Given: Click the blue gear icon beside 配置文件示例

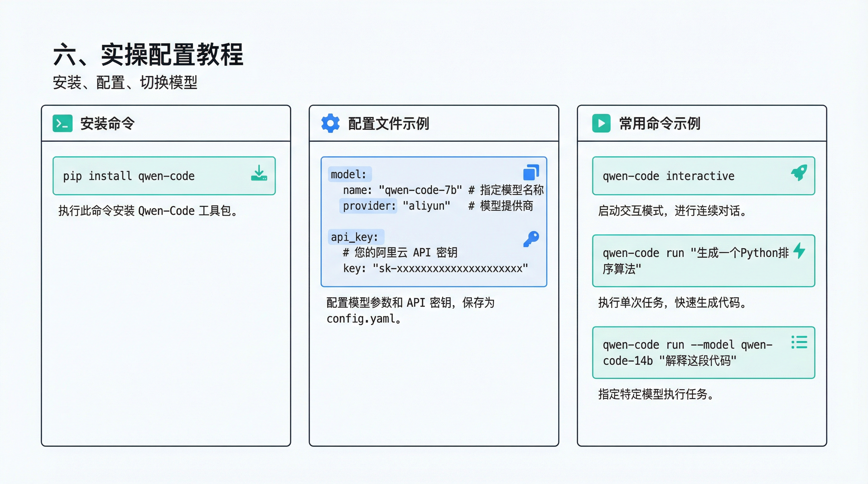Looking at the screenshot, I should point(330,123).
